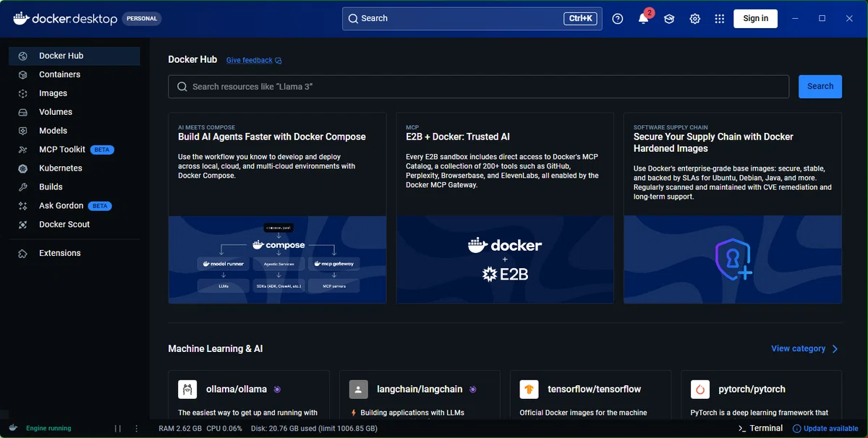
Task: Open the Learning center graduation cap icon
Action: [669, 19]
